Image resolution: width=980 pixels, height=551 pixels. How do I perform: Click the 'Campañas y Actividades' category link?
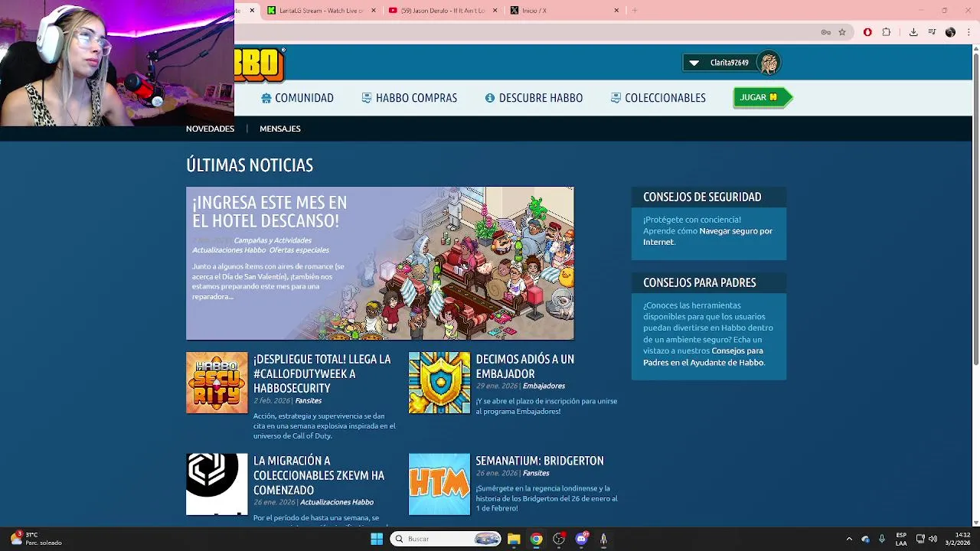(x=273, y=240)
